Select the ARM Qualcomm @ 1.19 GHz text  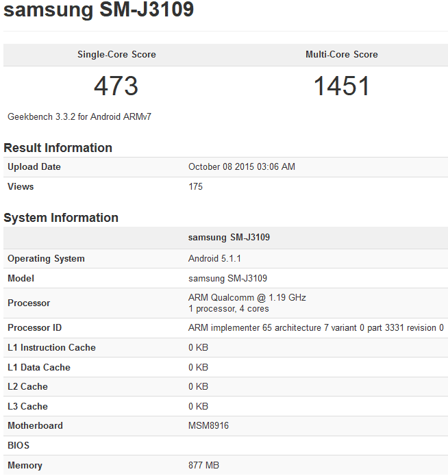pyautogui.click(x=247, y=298)
